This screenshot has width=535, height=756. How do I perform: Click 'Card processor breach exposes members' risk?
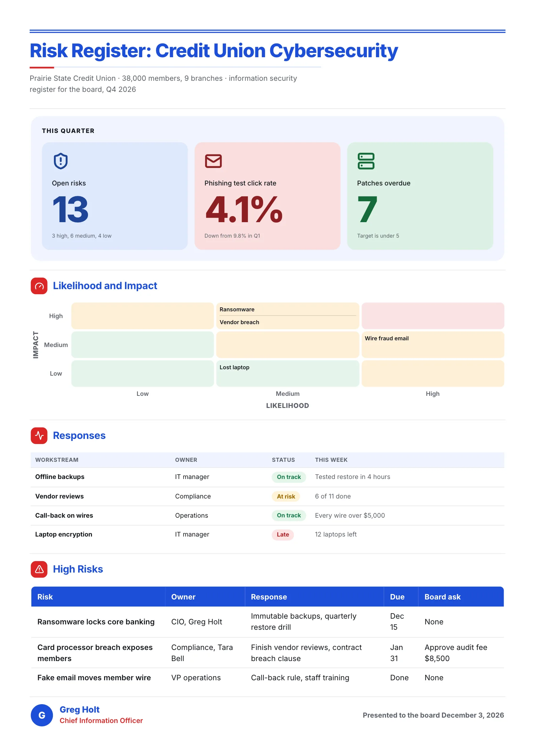pyautogui.click(x=95, y=653)
